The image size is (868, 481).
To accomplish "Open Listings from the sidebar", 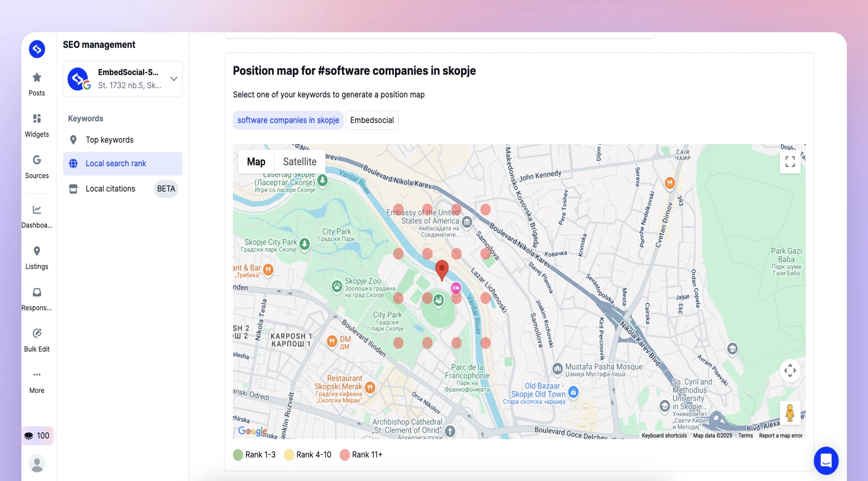I will point(37,258).
